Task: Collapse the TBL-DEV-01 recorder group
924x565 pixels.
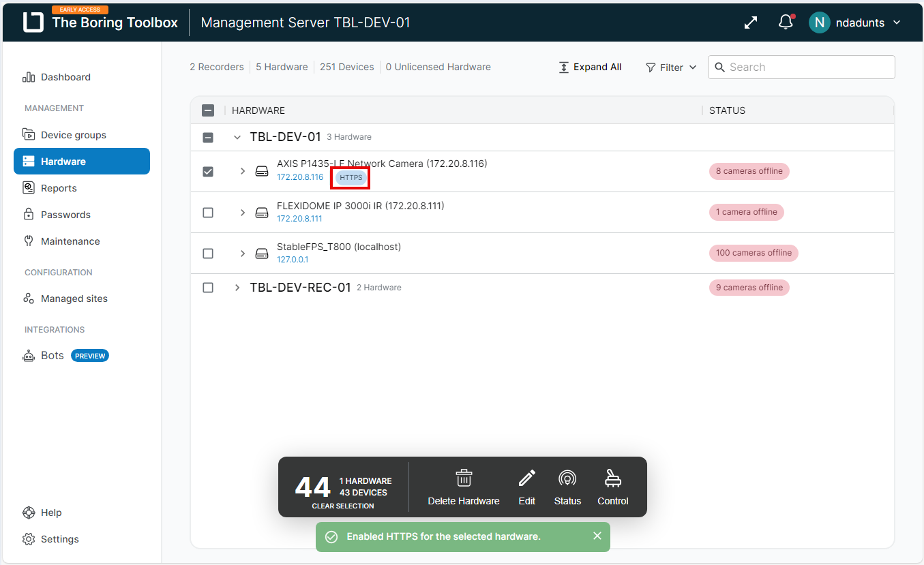Action: [x=237, y=138]
